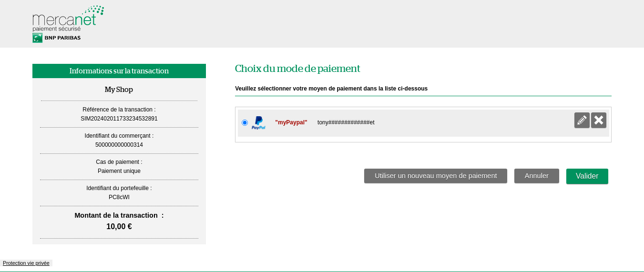Click the BNP Paribas logo

pyautogui.click(x=57, y=38)
